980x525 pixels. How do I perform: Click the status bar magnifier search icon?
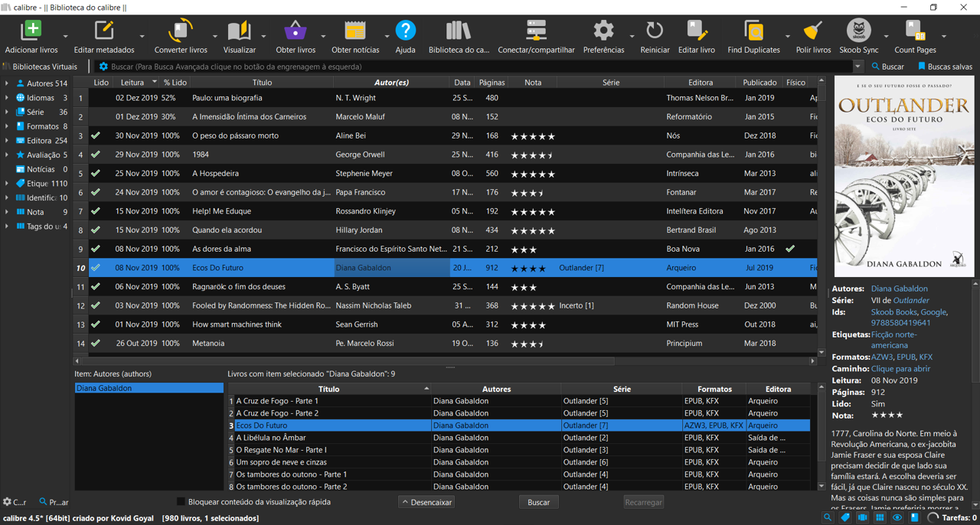tap(828, 518)
